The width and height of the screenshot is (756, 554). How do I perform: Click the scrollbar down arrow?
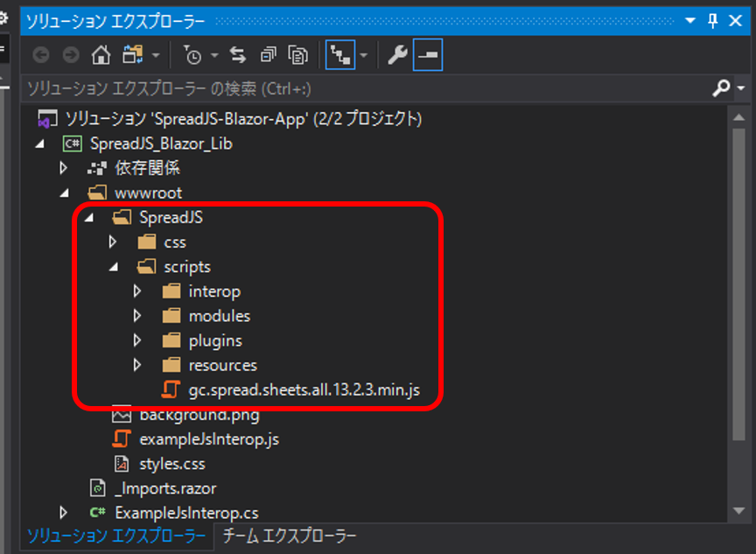[x=738, y=510]
